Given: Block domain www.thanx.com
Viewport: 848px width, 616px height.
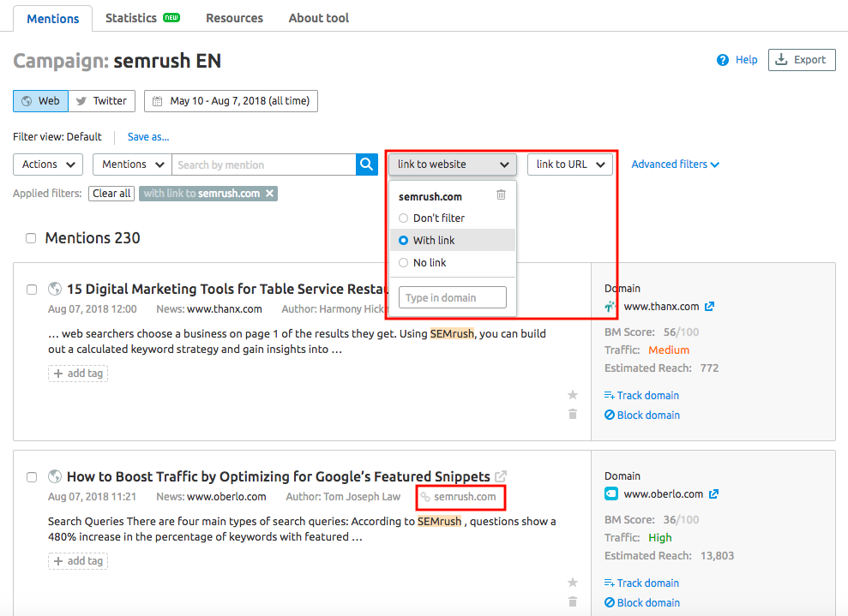Looking at the screenshot, I should [642, 415].
